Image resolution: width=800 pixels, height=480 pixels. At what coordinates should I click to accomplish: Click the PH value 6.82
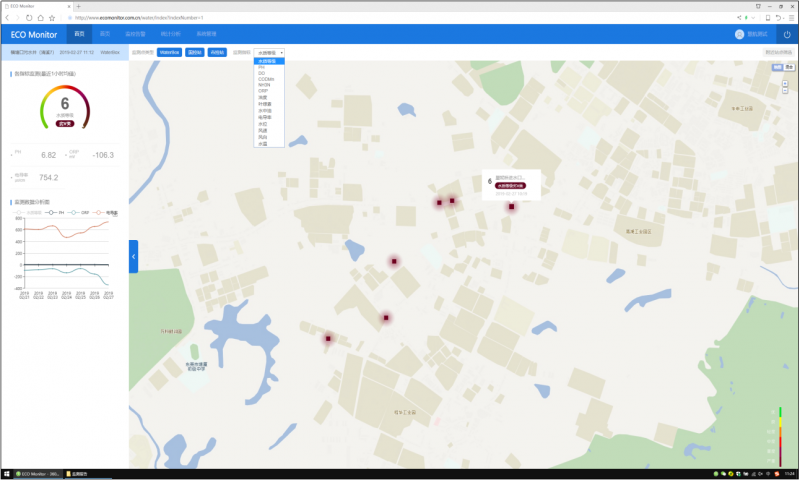tap(48, 155)
